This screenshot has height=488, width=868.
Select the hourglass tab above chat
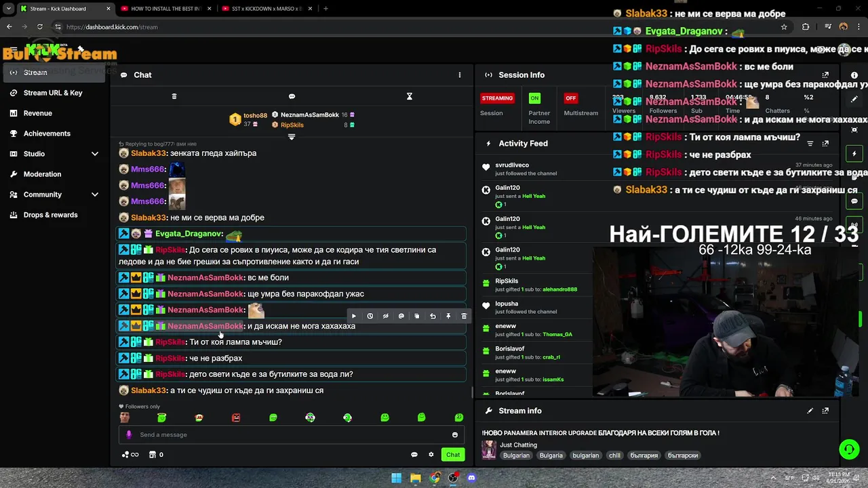(x=410, y=96)
